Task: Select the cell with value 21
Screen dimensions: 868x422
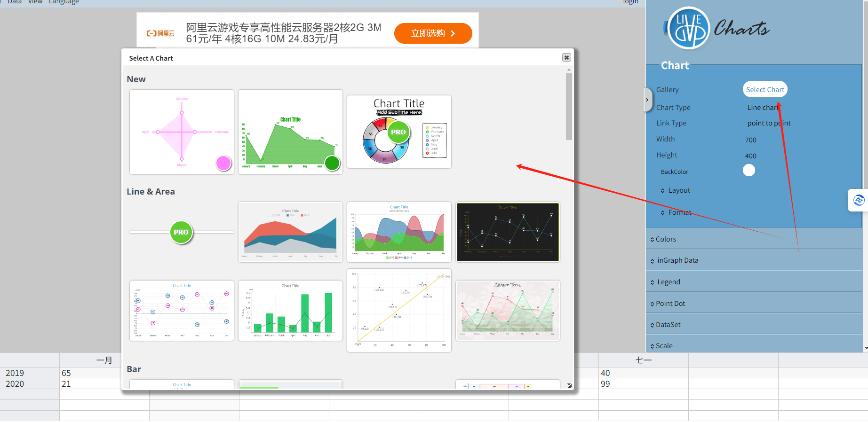Action: pos(90,384)
